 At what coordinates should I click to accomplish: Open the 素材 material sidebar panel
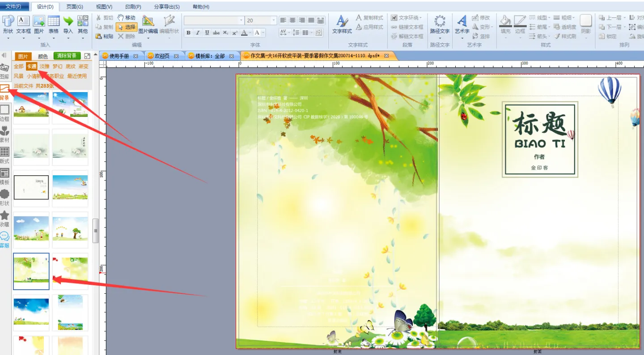coord(4,135)
